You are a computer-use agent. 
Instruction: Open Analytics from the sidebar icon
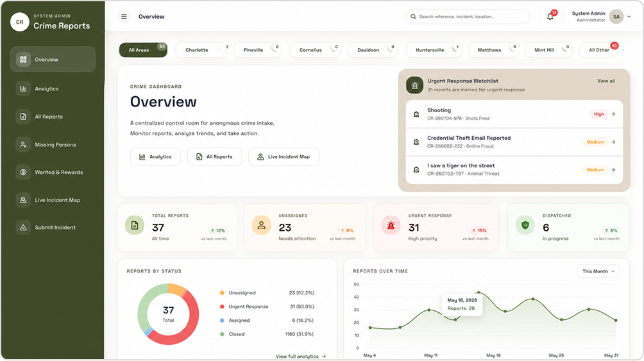[x=23, y=88]
